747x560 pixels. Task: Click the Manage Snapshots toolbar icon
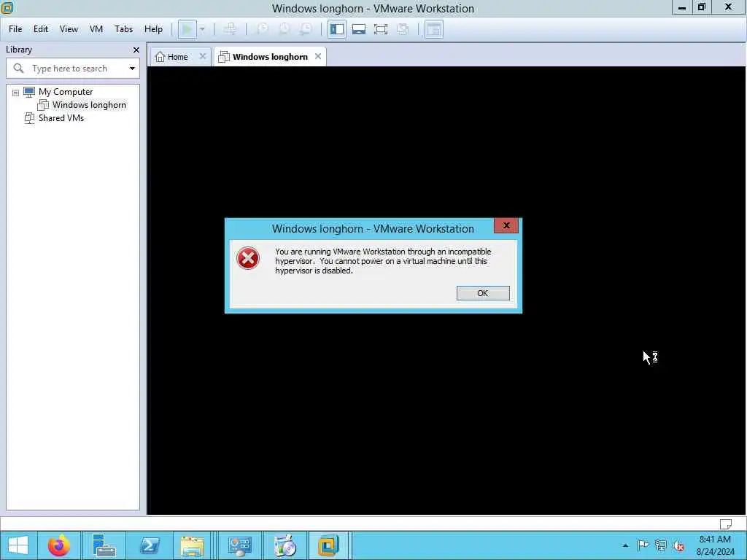coord(306,29)
